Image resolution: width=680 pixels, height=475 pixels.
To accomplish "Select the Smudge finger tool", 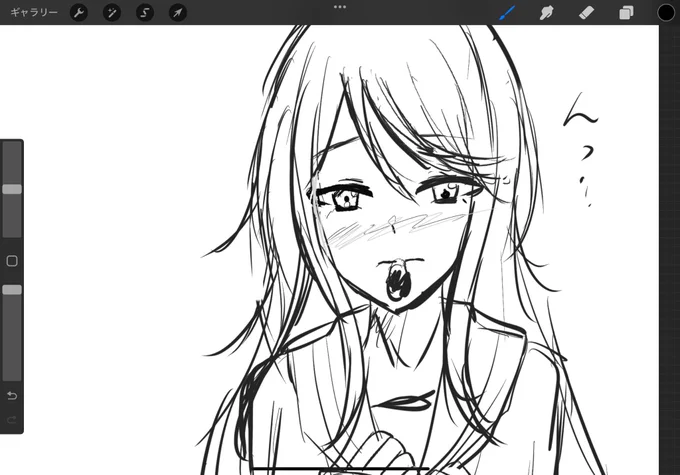I will pos(546,13).
